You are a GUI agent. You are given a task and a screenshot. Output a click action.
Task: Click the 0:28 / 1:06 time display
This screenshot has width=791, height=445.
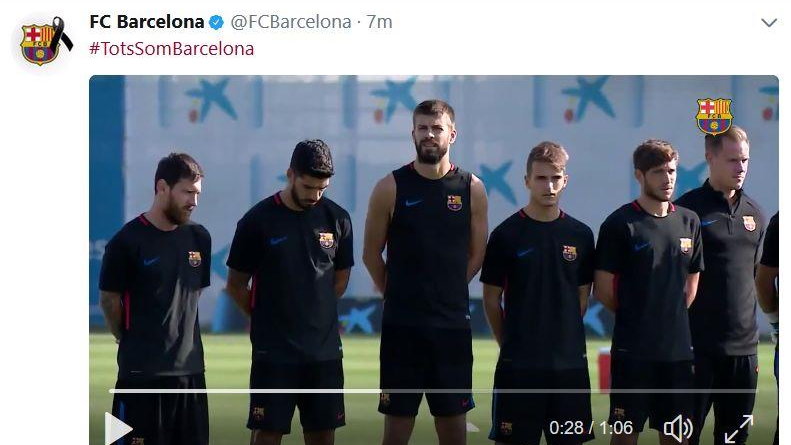tap(591, 428)
